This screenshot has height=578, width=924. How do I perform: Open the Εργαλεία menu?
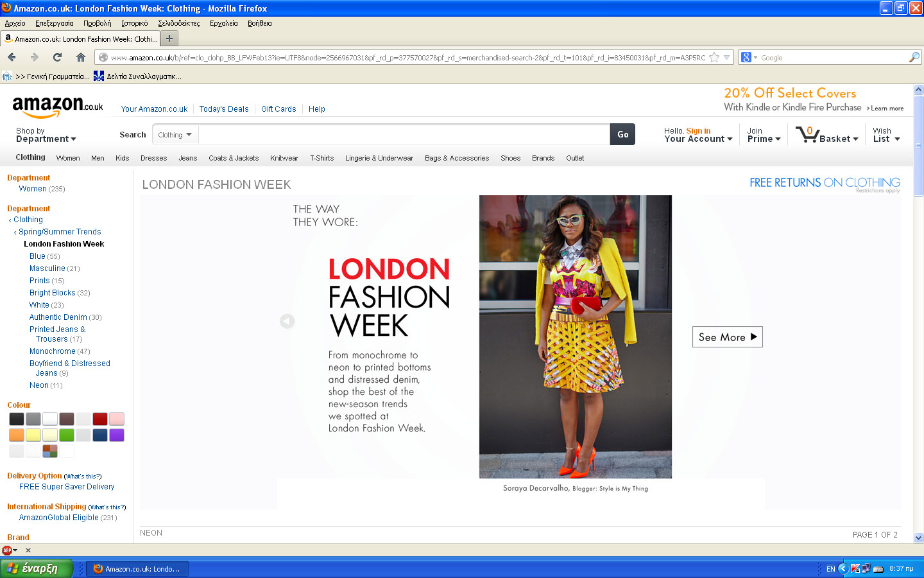point(224,23)
